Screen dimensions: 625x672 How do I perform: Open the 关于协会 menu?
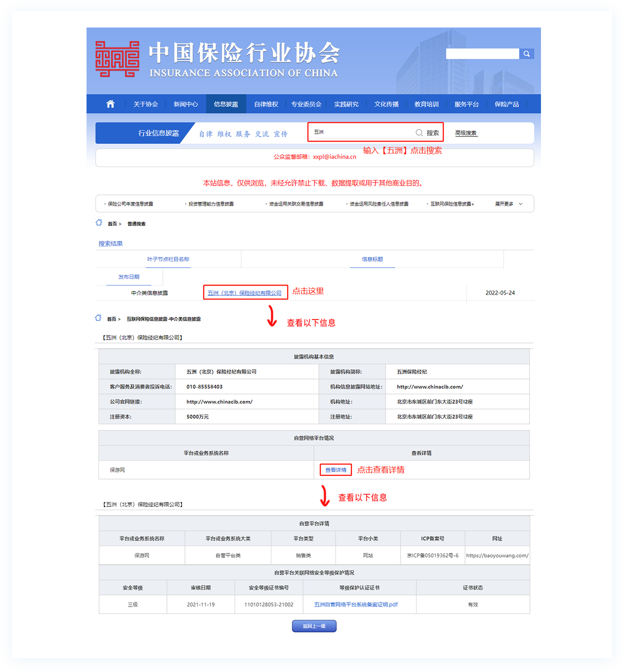point(145,104)
